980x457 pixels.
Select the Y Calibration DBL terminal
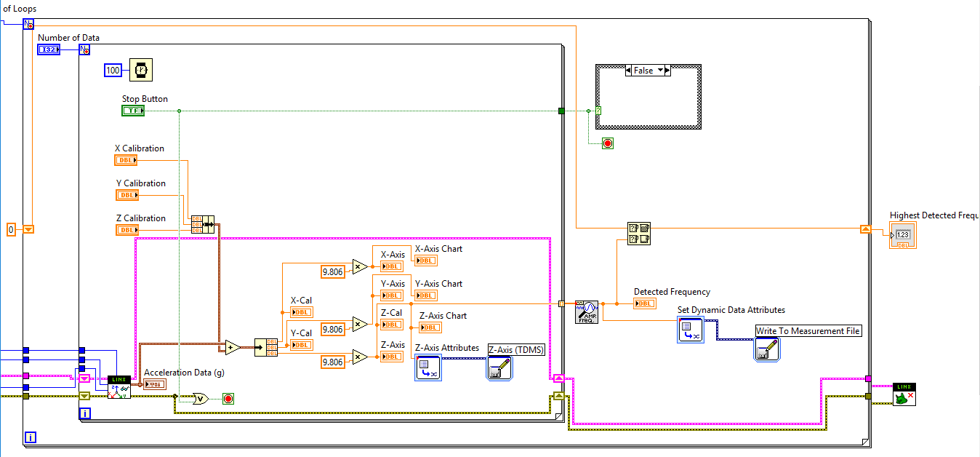(x=127, y=195)
